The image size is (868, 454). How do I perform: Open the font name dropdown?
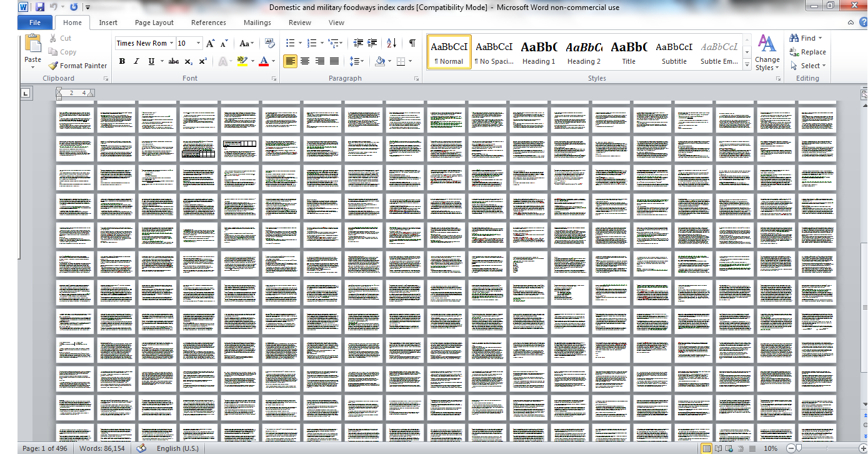pos(171,43)
